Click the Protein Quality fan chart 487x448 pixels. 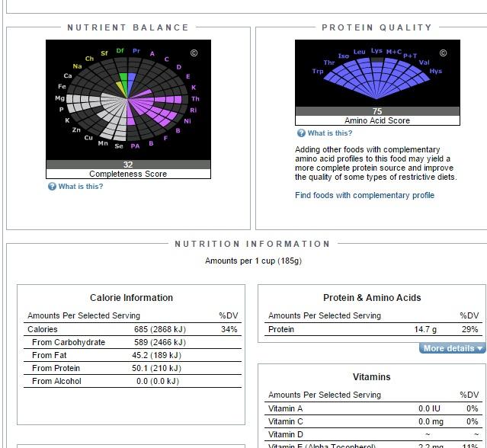coord(376,78)
